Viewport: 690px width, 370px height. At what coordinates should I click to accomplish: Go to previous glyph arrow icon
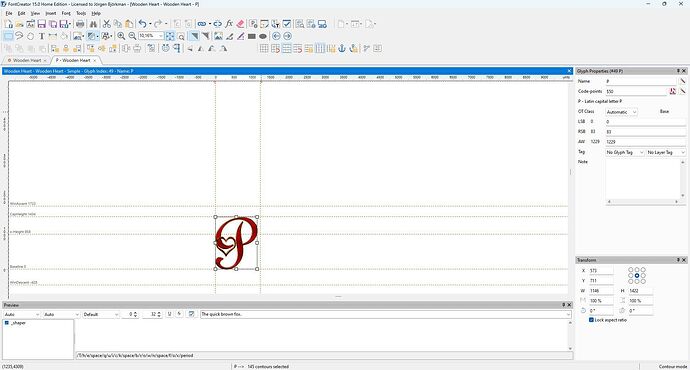point(276,36)
